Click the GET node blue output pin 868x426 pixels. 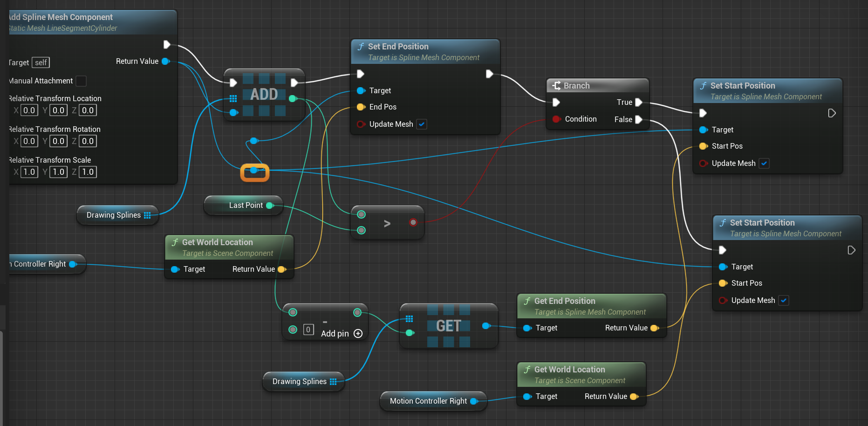pyautogui.click(x=486, y=326)
